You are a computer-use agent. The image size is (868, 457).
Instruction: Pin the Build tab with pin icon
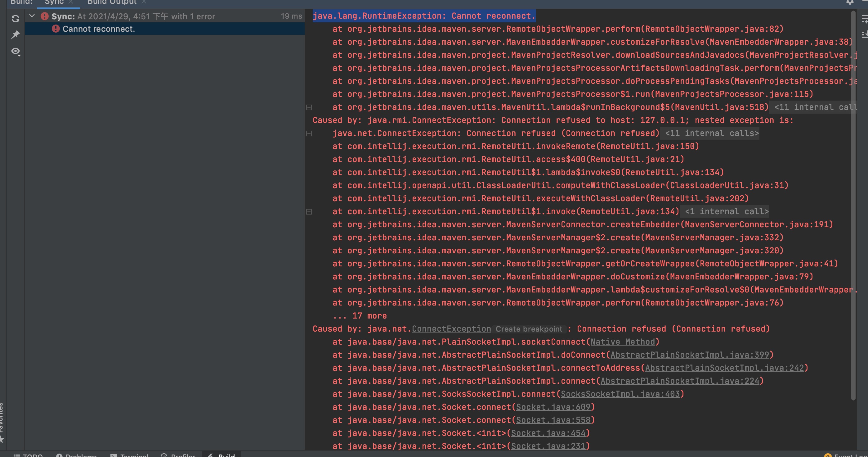[16, 35]
